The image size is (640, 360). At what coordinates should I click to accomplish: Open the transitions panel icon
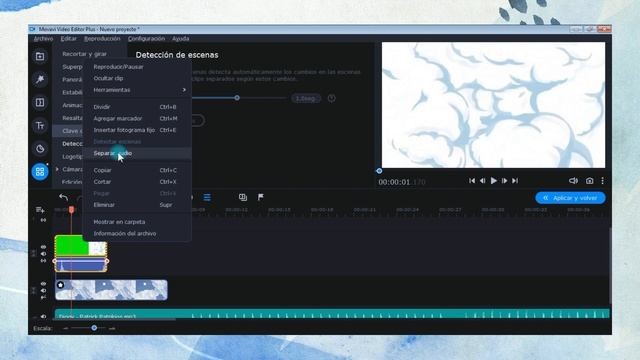(40, 102)
